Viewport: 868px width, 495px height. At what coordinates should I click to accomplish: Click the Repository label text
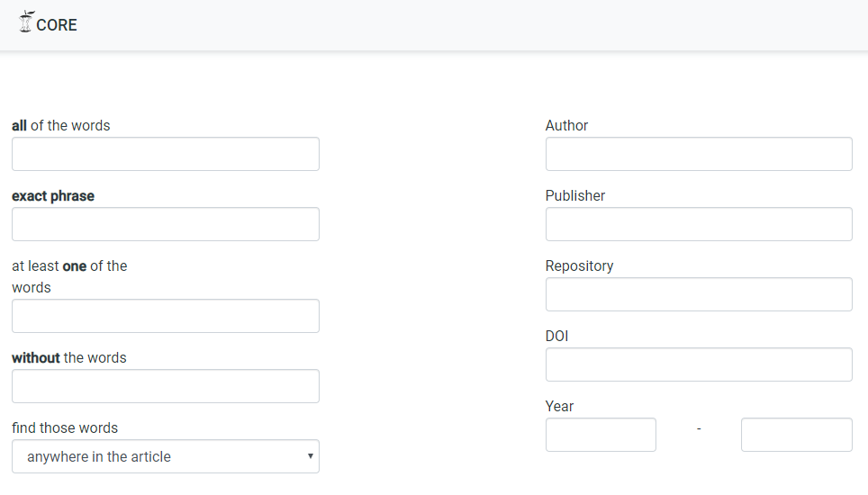pos(579,266)
